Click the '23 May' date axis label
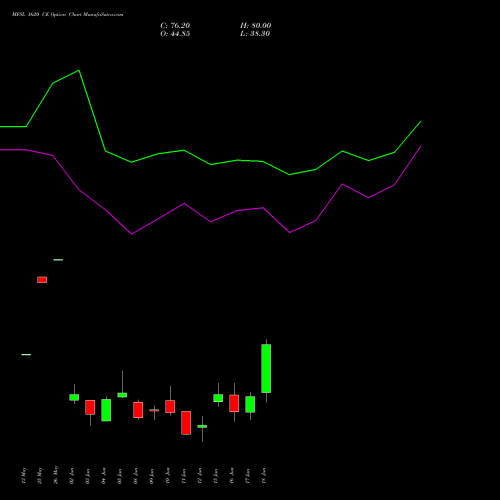The width and height of the screenshot is (500, 500). pos(40,476)
